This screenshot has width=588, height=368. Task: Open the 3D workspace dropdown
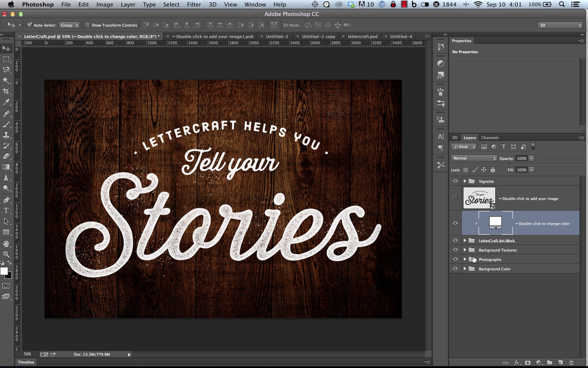click(560, 25)
